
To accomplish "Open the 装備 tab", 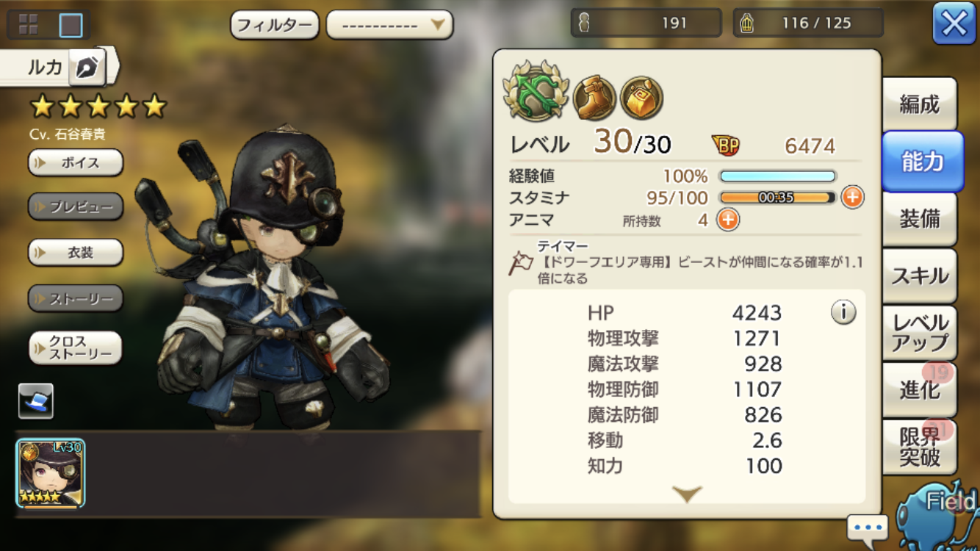I will point(920,219).
